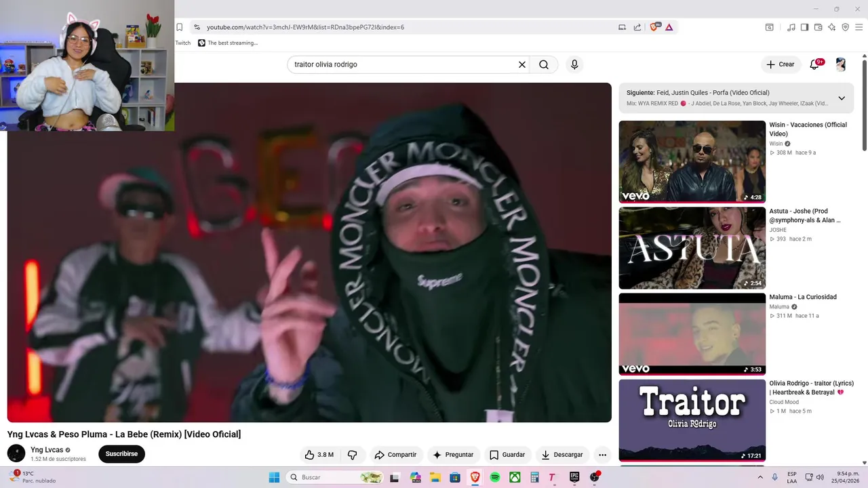868x488 pixels.
Task: Open the Yng Lvcas channel name link
Action: 47,450
